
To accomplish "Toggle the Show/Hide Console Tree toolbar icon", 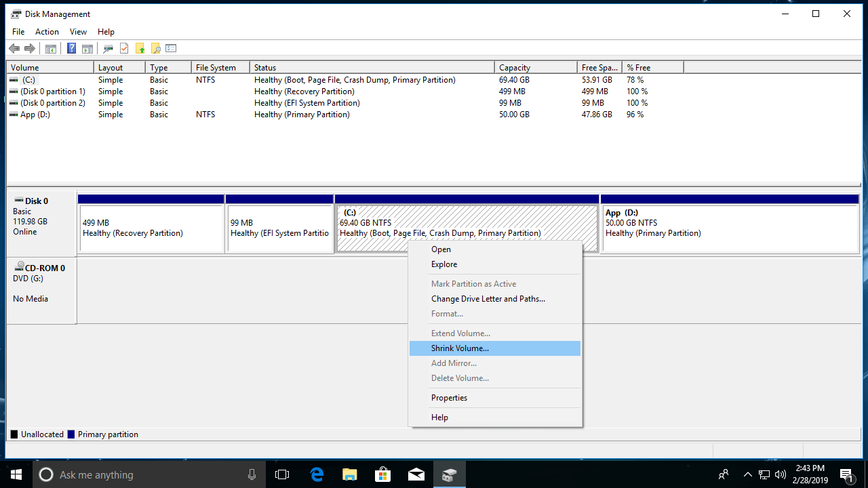I will (50, 48).
